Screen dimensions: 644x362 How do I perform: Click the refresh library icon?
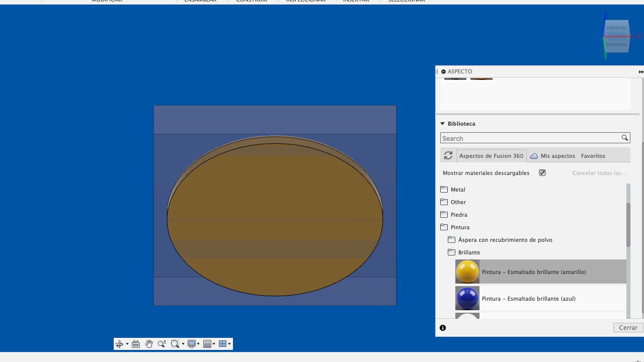point(448,156)
